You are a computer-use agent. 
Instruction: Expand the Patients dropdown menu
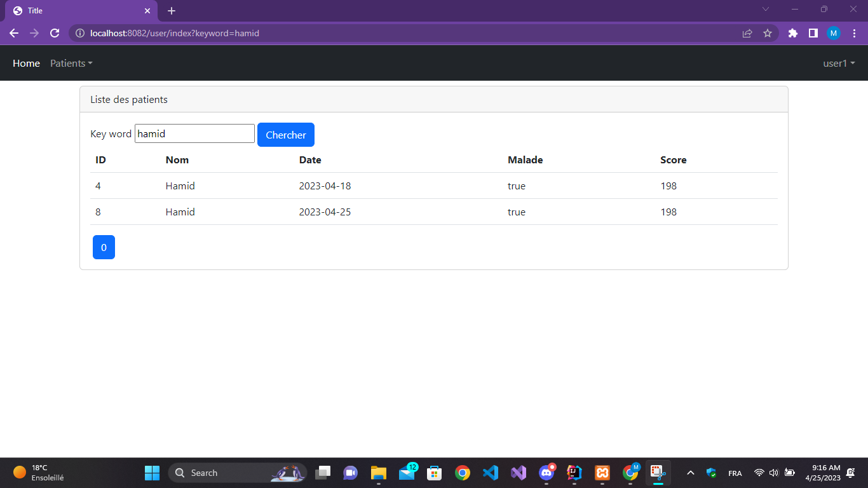[x=71, y=63]
